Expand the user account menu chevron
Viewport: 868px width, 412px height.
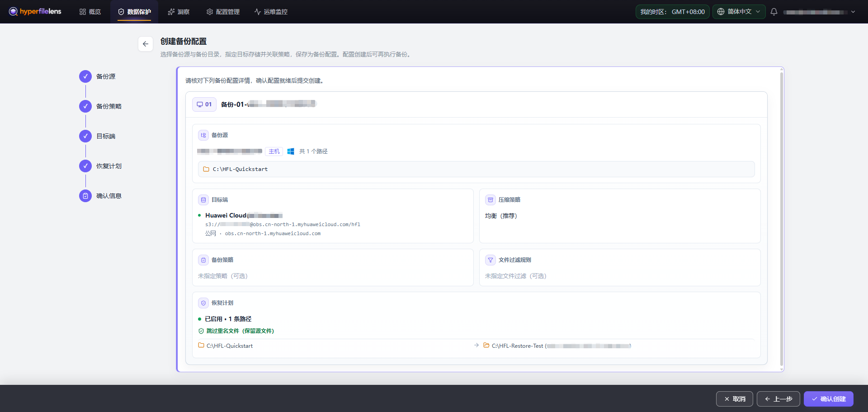pos(853,12)
